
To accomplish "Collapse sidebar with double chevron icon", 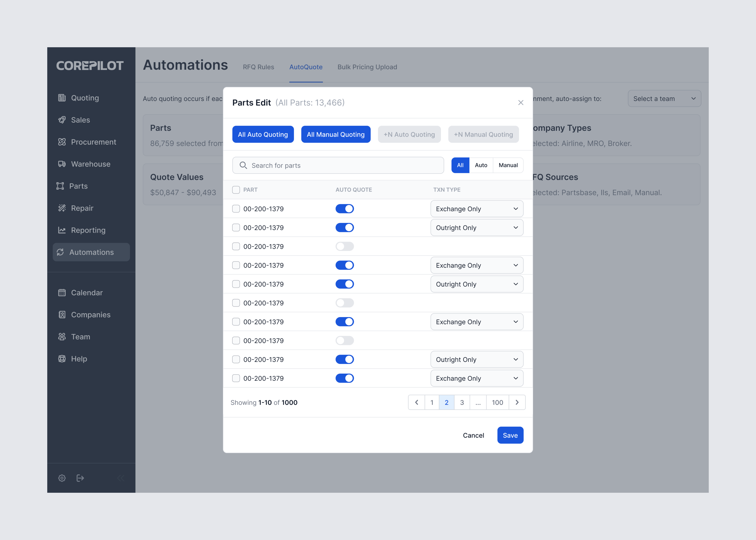I will tap(121, 478).
